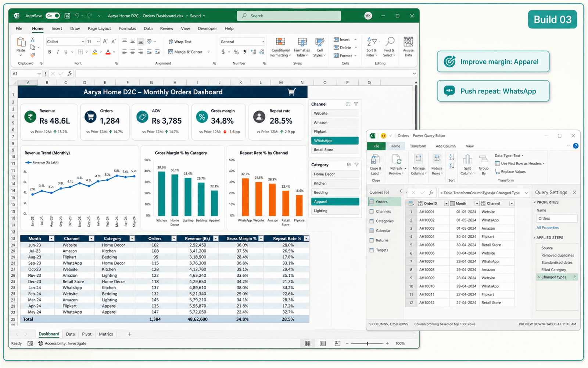Viewport: 588px width, 368px height.
Task: Adjust the zoom slider in status bar
Action: click(x=367, y=343)
